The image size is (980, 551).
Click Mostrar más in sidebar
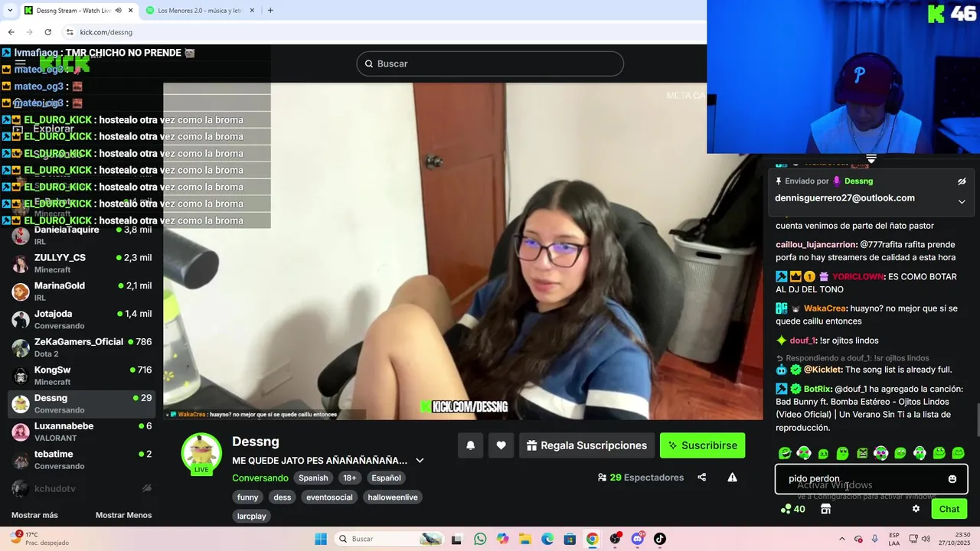tap(34, 515)
